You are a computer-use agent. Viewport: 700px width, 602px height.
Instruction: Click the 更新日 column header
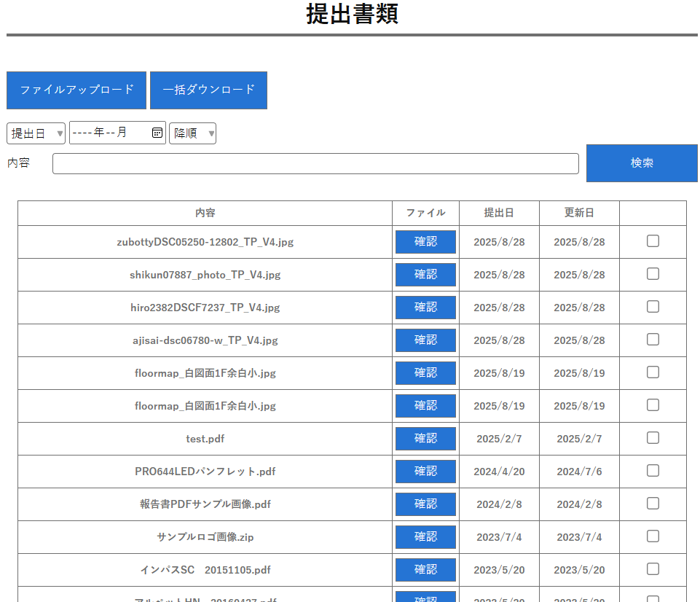click(579, 213)
